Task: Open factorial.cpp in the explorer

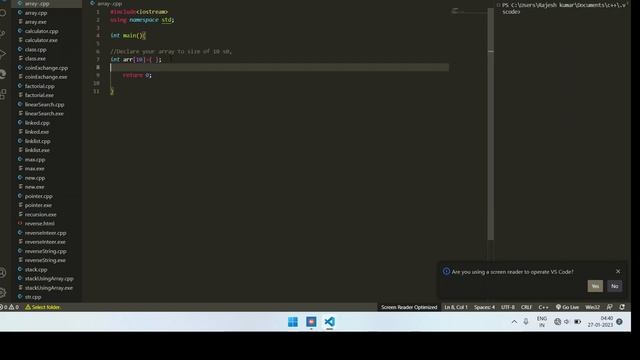Action: (41, 86)
